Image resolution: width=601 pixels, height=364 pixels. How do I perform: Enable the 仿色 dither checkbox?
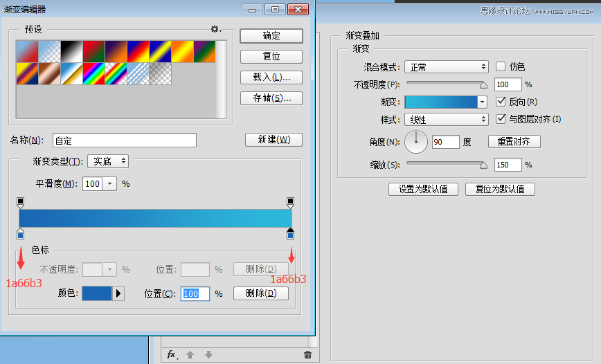pos(501,66)
